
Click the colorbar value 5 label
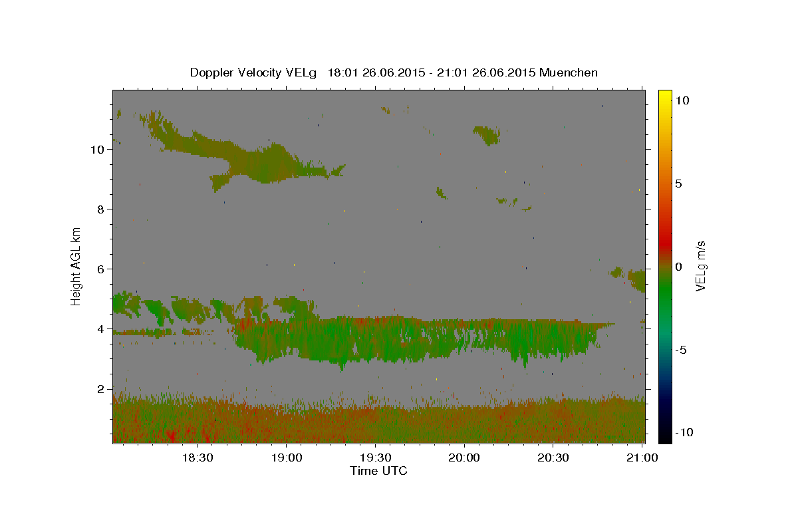point(679,184)
